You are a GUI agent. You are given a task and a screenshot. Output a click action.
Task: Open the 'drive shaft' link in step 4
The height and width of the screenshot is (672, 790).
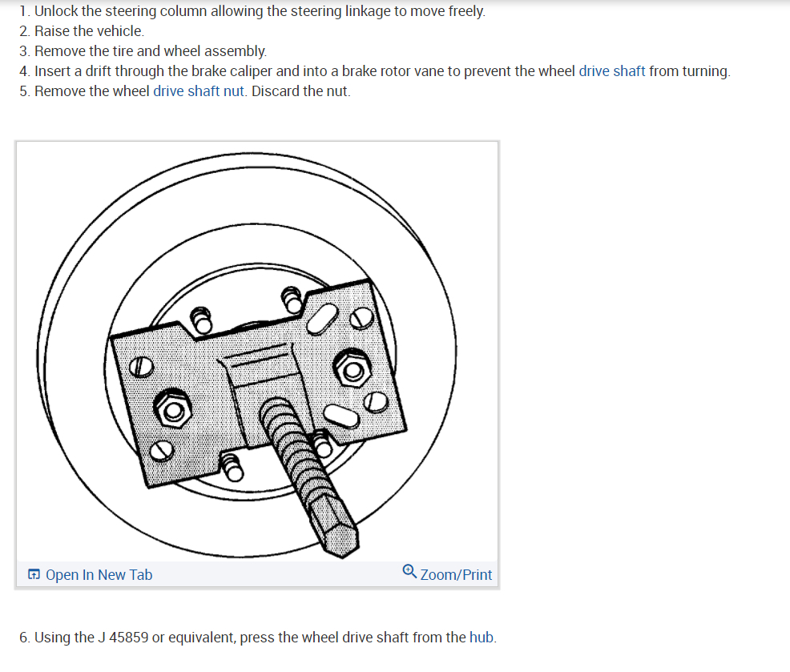click(x=611, y=71)
